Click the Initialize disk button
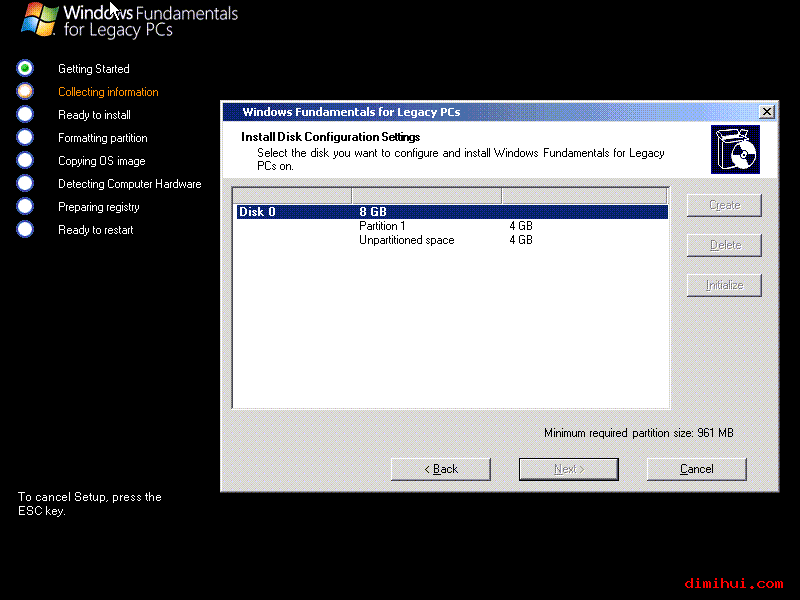 click(724, 285)
